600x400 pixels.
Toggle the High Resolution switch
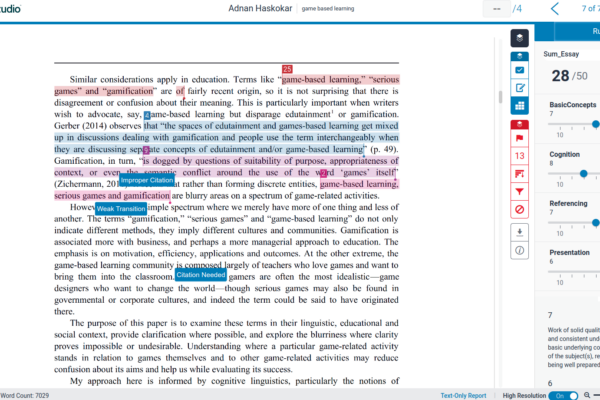point(563,395)
